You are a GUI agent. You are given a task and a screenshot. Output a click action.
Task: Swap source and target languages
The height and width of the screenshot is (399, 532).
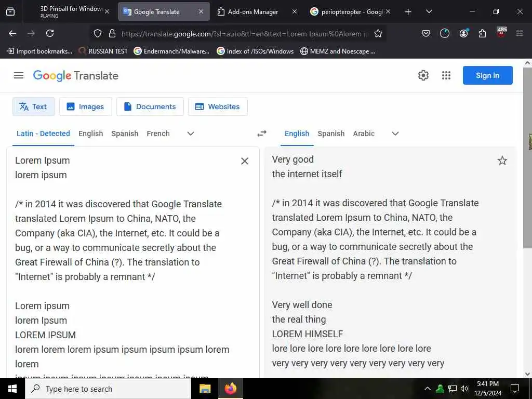click(262, 134)
